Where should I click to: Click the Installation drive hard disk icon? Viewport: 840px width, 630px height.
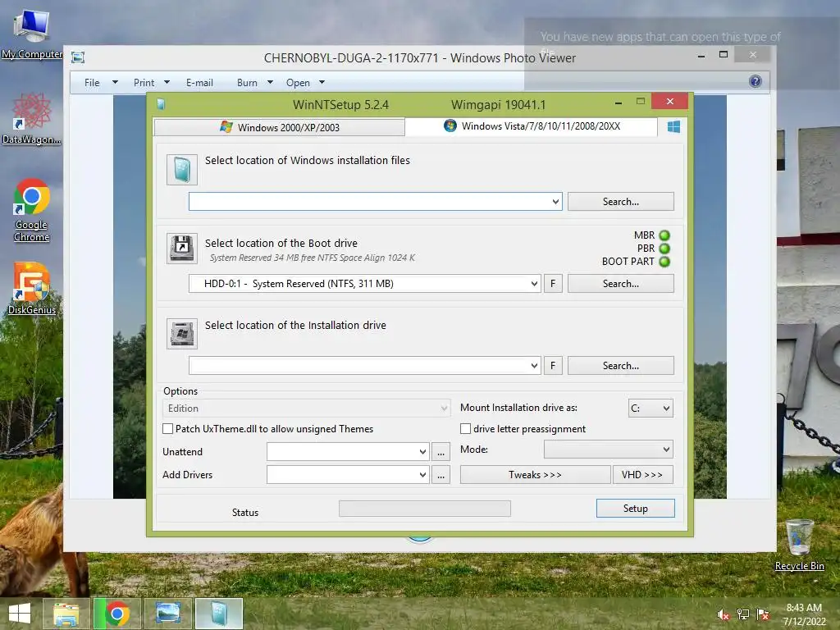(181, 333)
